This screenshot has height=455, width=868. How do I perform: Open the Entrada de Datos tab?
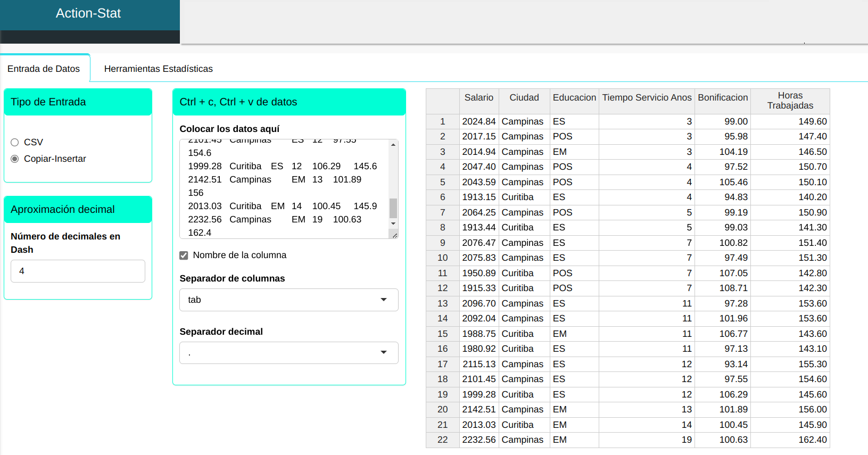[44, 69]
